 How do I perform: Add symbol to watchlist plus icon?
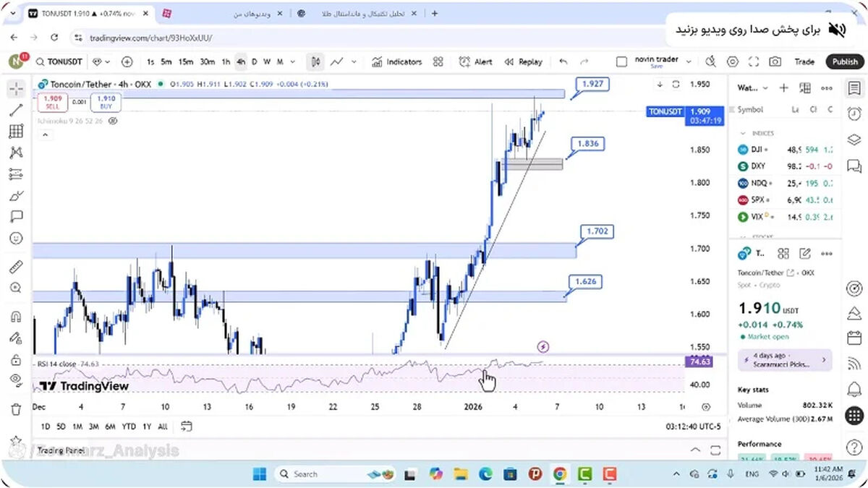click(x=783, y=88)
